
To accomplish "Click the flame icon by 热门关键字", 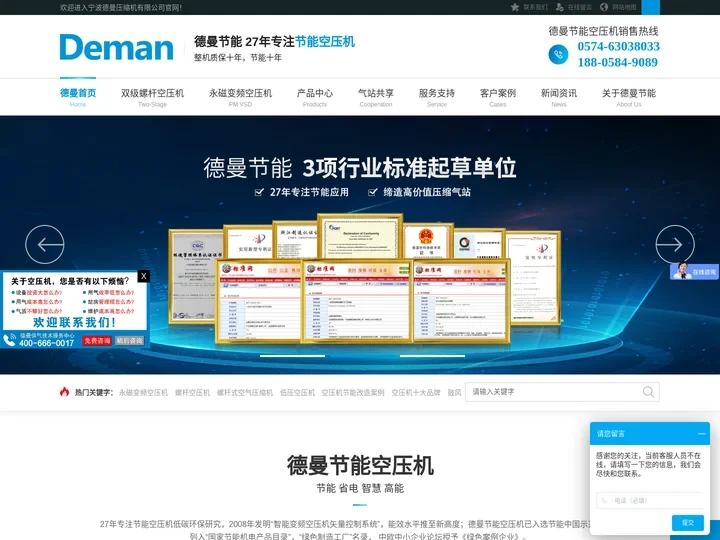I will click(x=64, y=392).
